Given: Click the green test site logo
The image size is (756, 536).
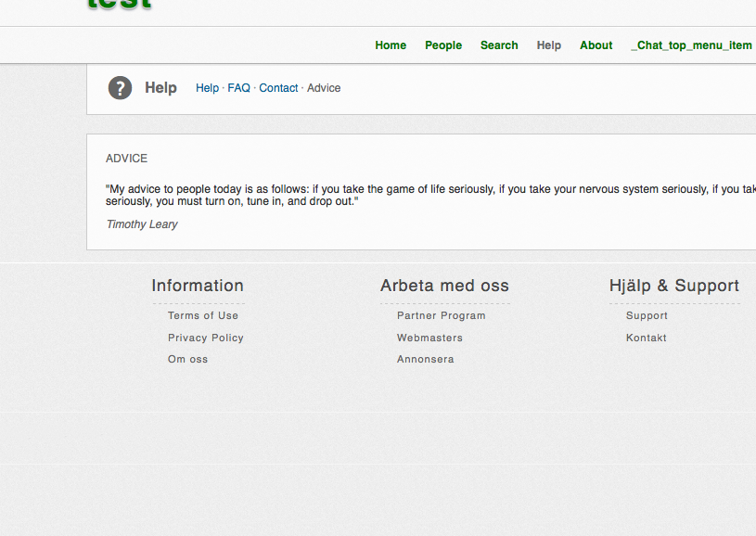Looking at the screenshot, I should 120,5.
